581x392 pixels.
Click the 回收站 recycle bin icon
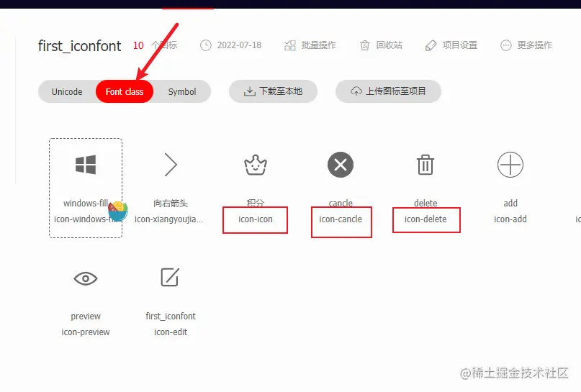point(365,45)
